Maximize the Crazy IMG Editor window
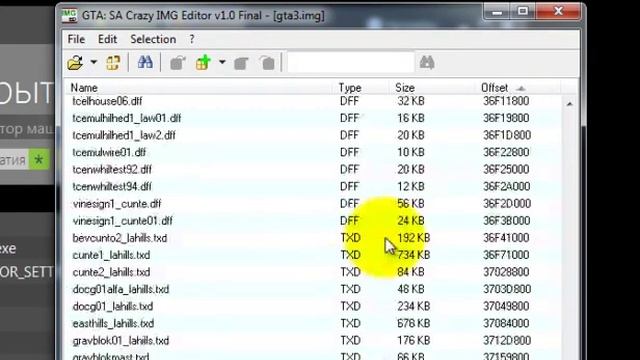 coord(523,12)
